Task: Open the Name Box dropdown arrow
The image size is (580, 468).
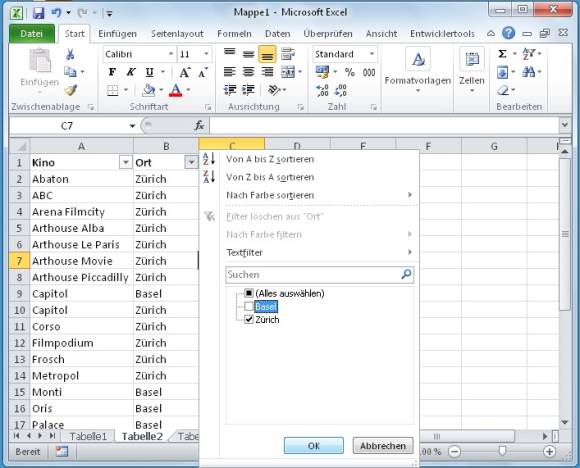Action: pos(132,126)
